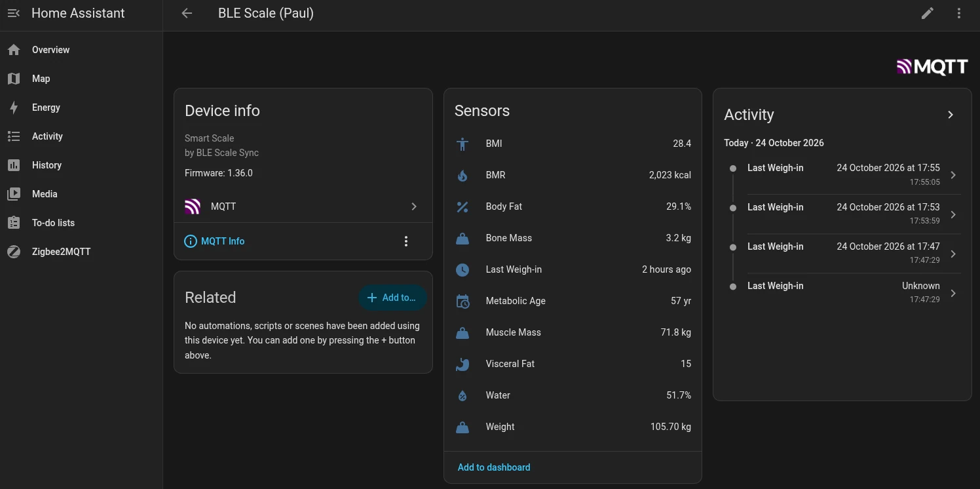
Task: Open To-do lists from the sidebar
Action: pyautogui.click(x=81, y=223)
